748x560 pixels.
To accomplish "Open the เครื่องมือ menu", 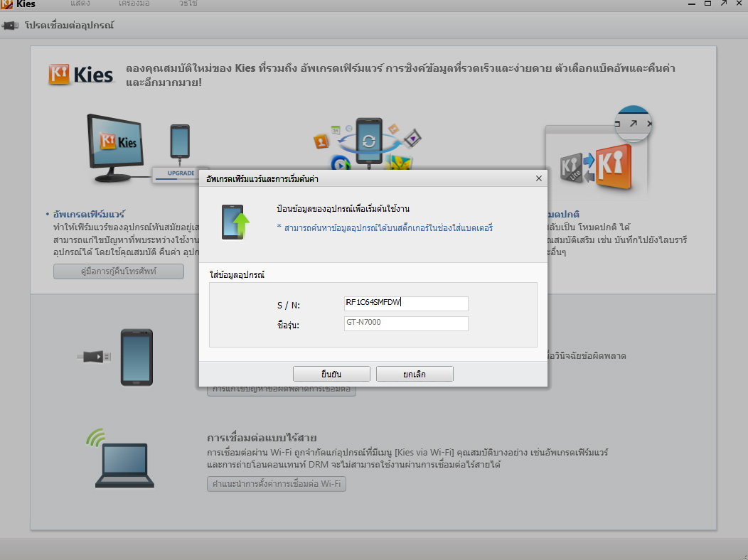I will (x=134, y=4).
